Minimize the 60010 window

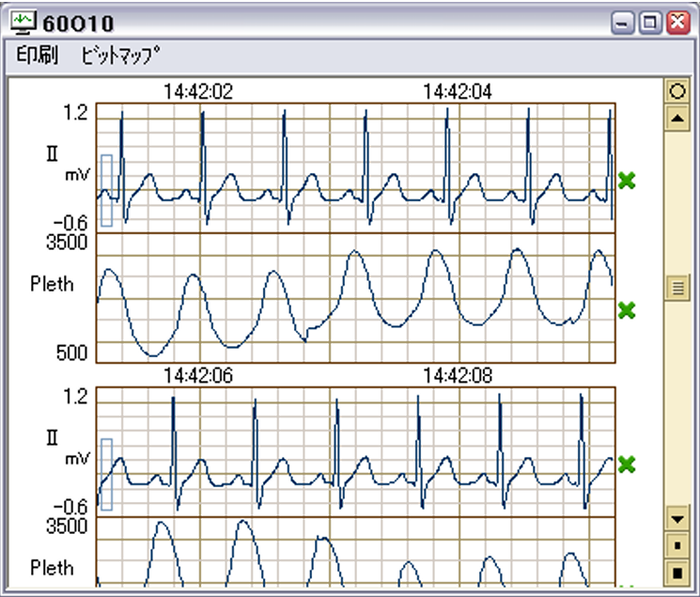point(624,23)
